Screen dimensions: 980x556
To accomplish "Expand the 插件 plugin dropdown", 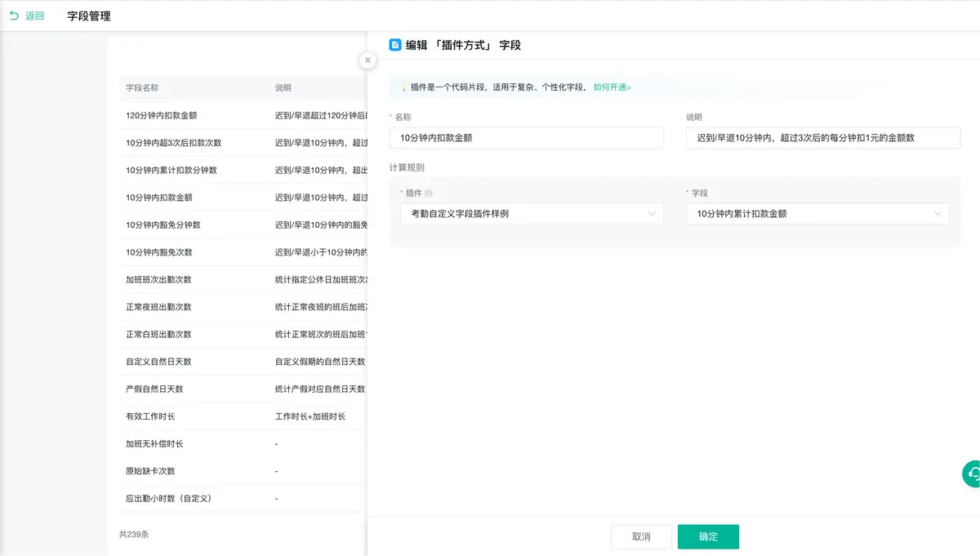I will (x=532, y=214).
